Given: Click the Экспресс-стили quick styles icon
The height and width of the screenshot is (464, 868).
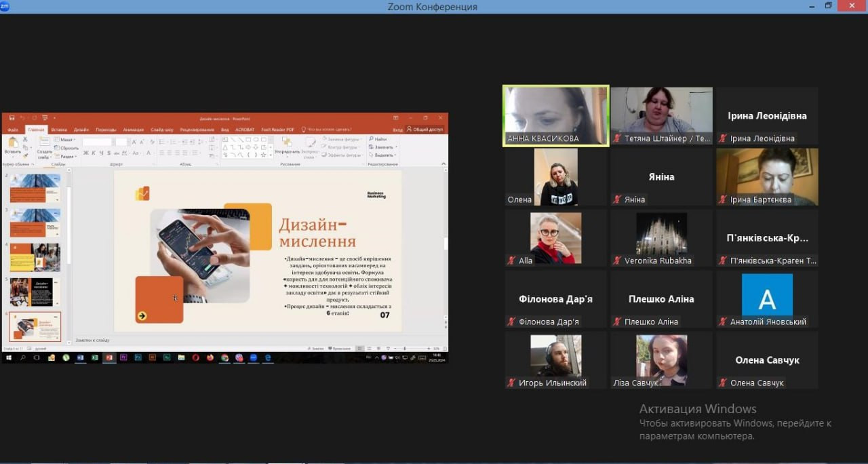Looking at the screenshot, I should (x=310, y=142).
